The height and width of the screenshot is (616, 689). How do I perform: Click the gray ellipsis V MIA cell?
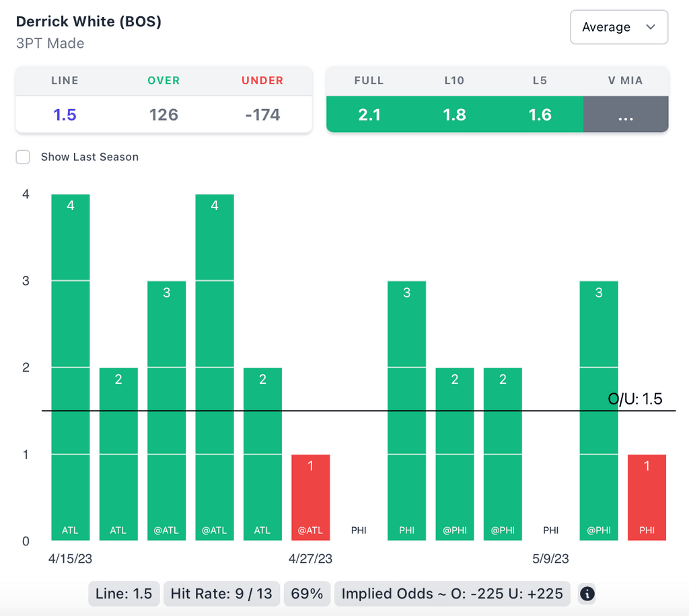point(626,114)
